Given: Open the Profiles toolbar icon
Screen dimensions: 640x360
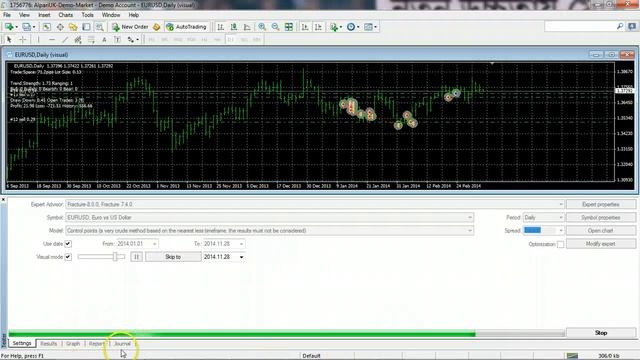Looking at the screenshot, I should pyautogui.click(x=27, y=27).
